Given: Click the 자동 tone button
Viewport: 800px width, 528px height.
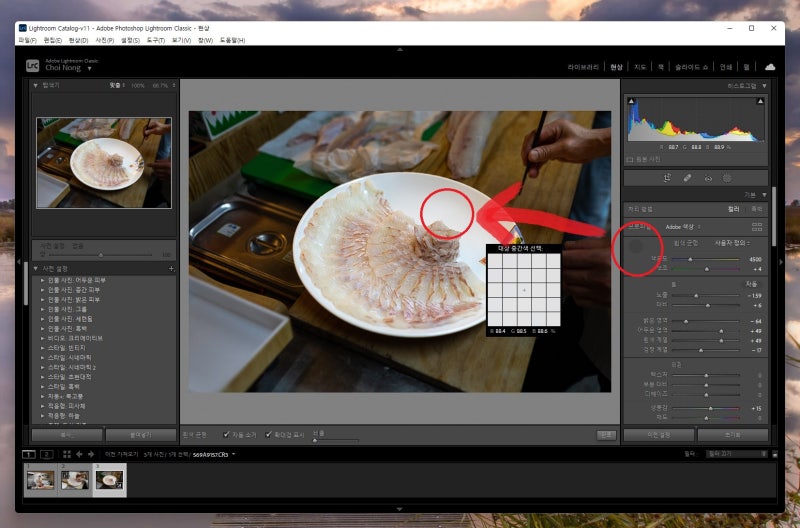Looking at the screenshot, I should click(x=752, y=284).
